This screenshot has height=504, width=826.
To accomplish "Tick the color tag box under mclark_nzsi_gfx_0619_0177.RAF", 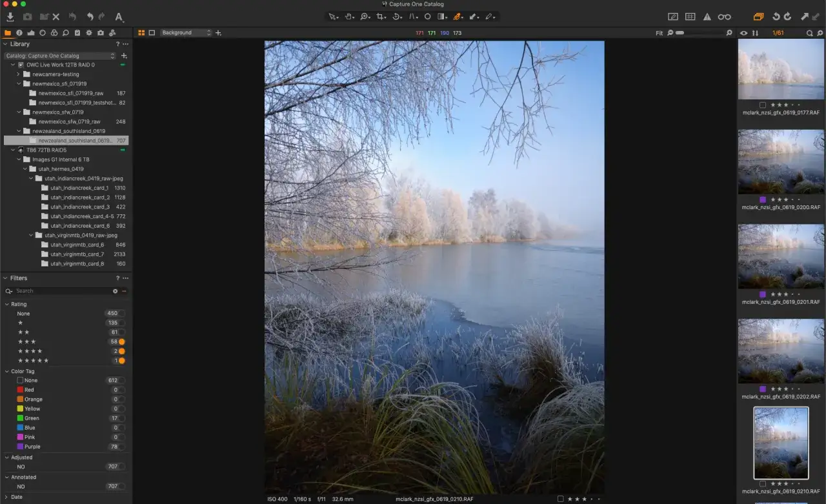I will (x=763, y=105).
